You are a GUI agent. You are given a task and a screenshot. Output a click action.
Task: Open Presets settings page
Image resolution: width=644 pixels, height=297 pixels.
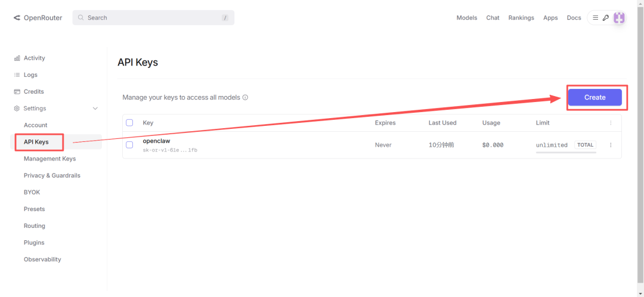tap(35, 209)
